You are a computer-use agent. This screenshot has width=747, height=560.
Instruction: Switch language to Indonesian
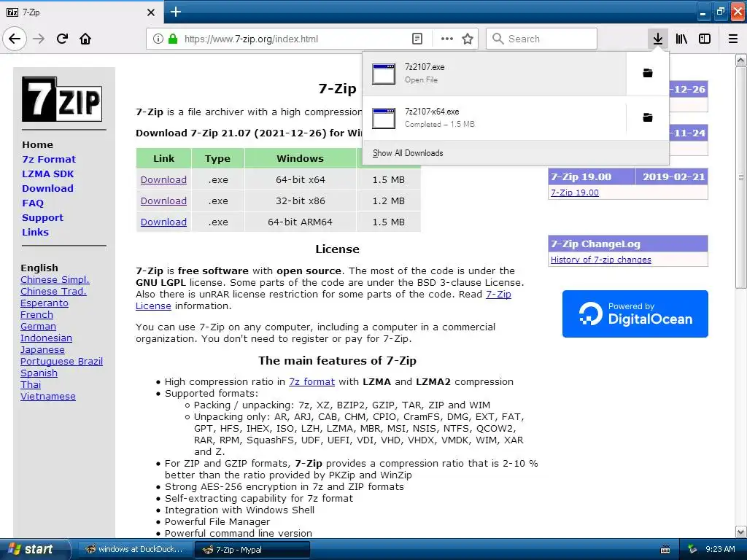point(46,338)
